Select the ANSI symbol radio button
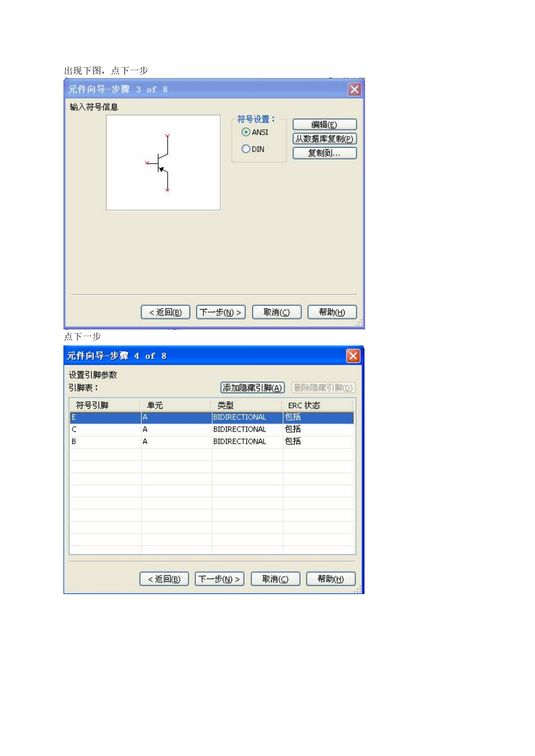Image resolution: width=535 pixels, height=756 pixels. [x=246, y=132]
